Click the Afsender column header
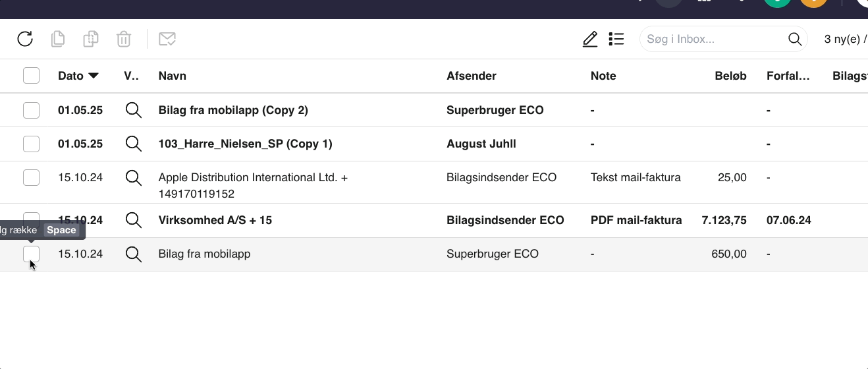The height and width of the screenshot is (369, 868). point(472,76)
